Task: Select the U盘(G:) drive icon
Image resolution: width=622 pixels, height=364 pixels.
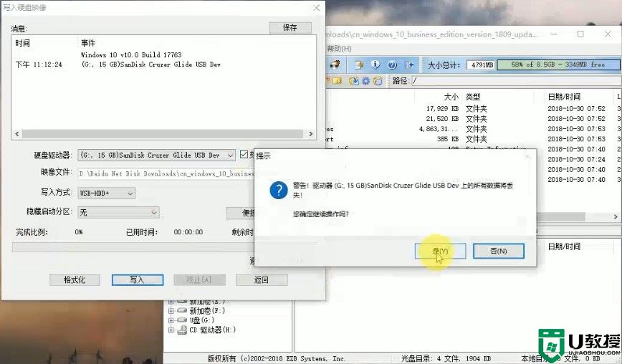Action: (x=182, y=320)
